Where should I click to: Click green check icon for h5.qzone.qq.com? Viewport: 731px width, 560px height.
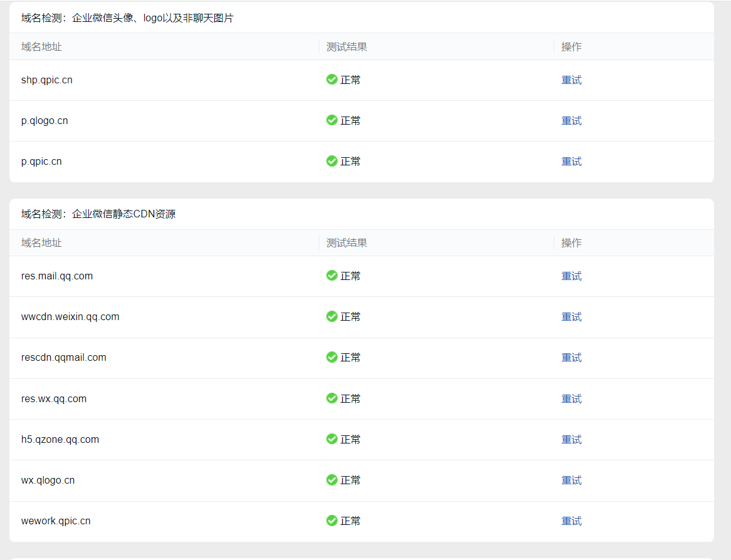pyautogui.click(x=332, y=439)
